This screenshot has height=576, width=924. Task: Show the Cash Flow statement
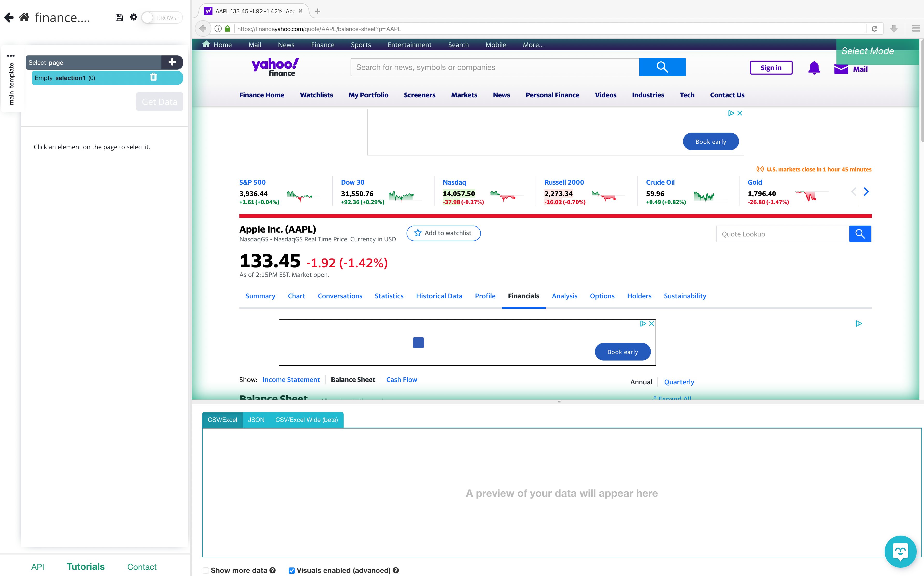(402, 379)
